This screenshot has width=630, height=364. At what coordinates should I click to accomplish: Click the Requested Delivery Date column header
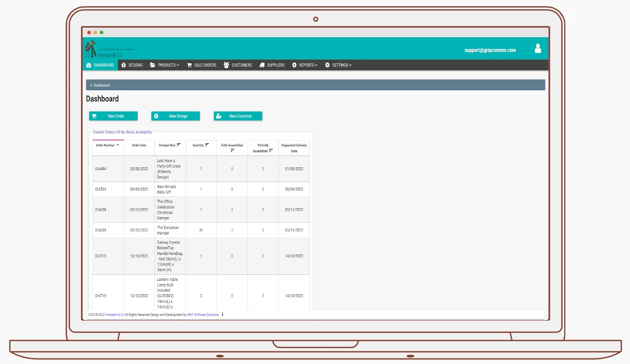294,148
